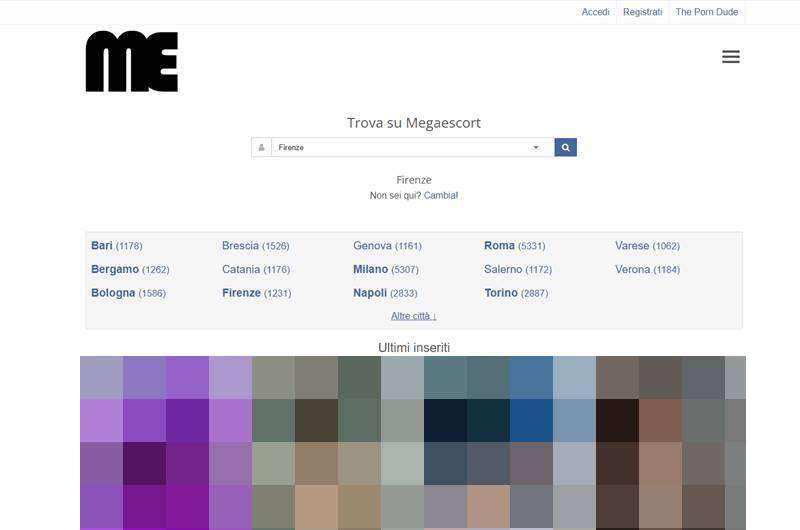The image size is (800, 530).
Task: Select Milano in the city grid
Action: pyautogui.click(x=370, y=270)
